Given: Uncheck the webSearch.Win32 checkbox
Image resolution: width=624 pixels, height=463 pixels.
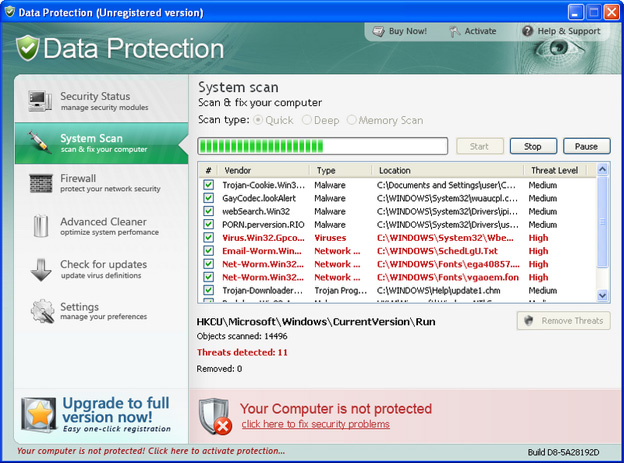Looking at the screenshot, I should click(x=209, y=211).
